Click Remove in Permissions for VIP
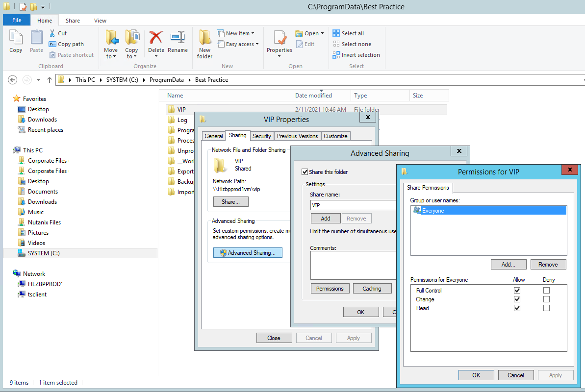The height and width of the screenshot is (392, 585). (x=548, y=265)
